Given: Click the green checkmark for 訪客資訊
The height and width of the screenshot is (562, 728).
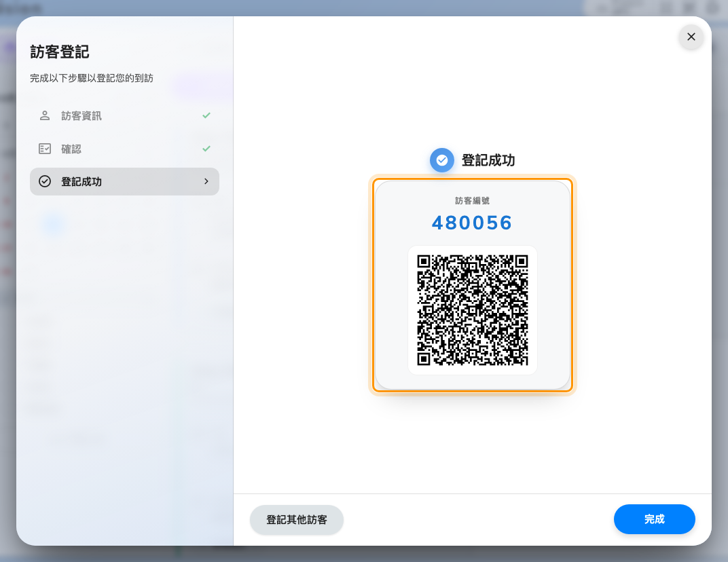Looking at the screenshot, I should coord(206,115).
